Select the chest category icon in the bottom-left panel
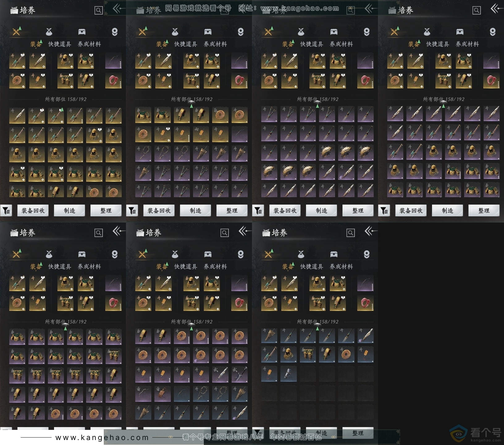 point(82,254)
